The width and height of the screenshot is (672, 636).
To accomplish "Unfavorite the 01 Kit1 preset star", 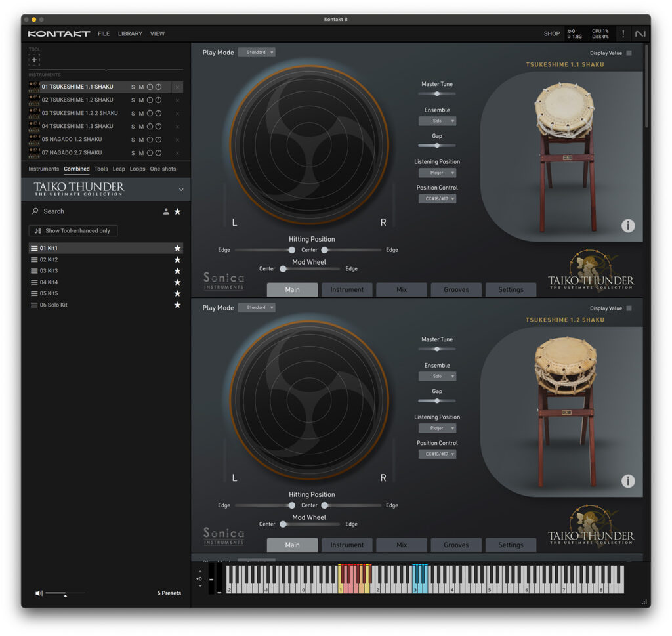I will pos(177,248).
